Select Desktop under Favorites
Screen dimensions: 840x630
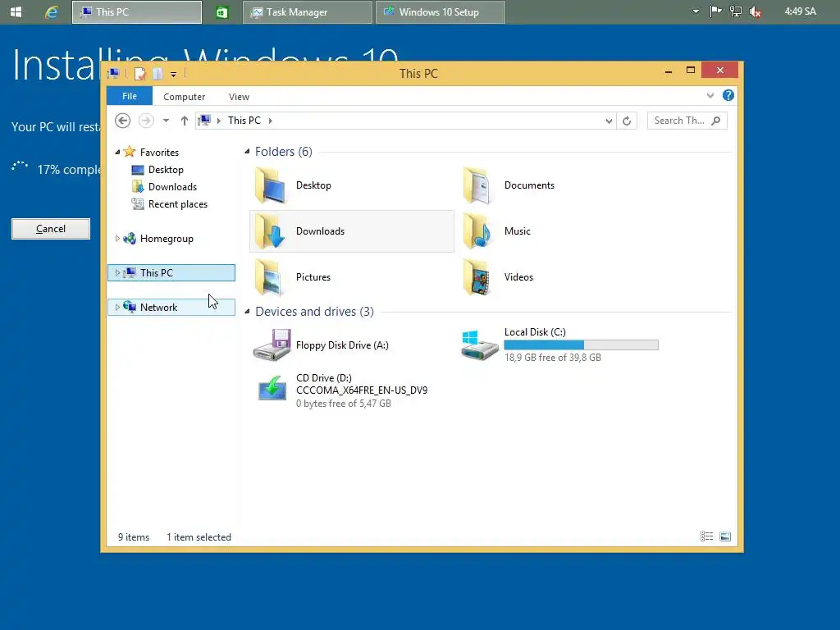(166, 170)
